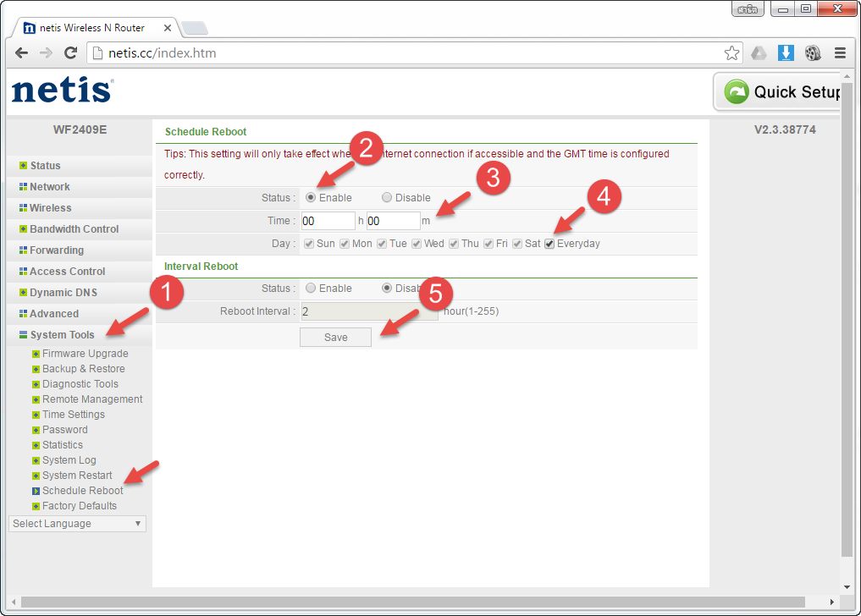861x616 pixels.
Task: Select Disable for Interval Reboot status
Action: (387, 288)
